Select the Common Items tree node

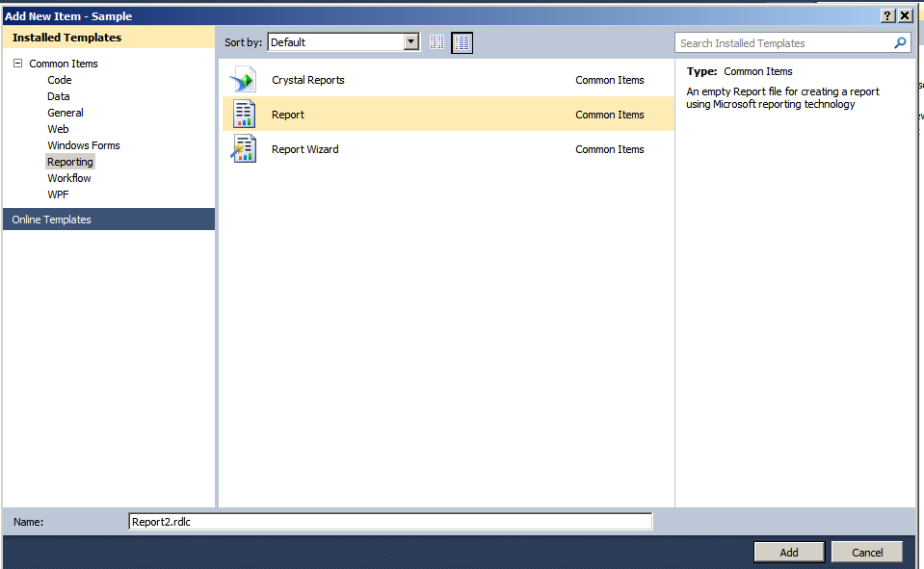[64, 64]
